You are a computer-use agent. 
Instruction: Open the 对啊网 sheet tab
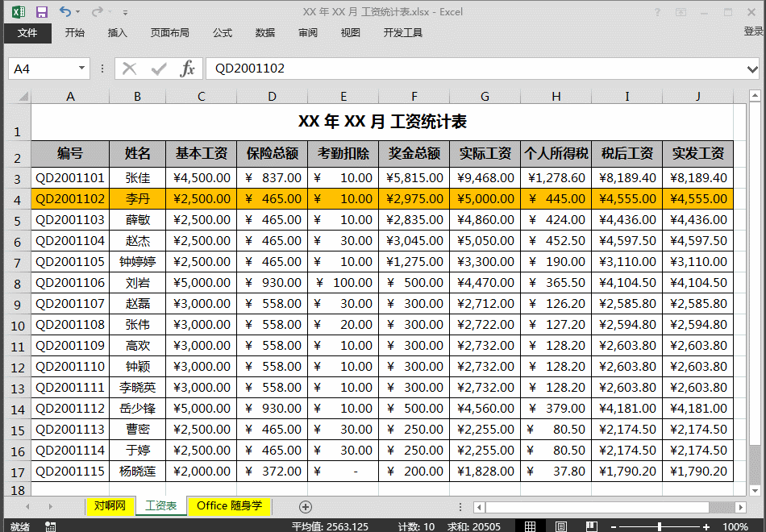tap(110, 506)
